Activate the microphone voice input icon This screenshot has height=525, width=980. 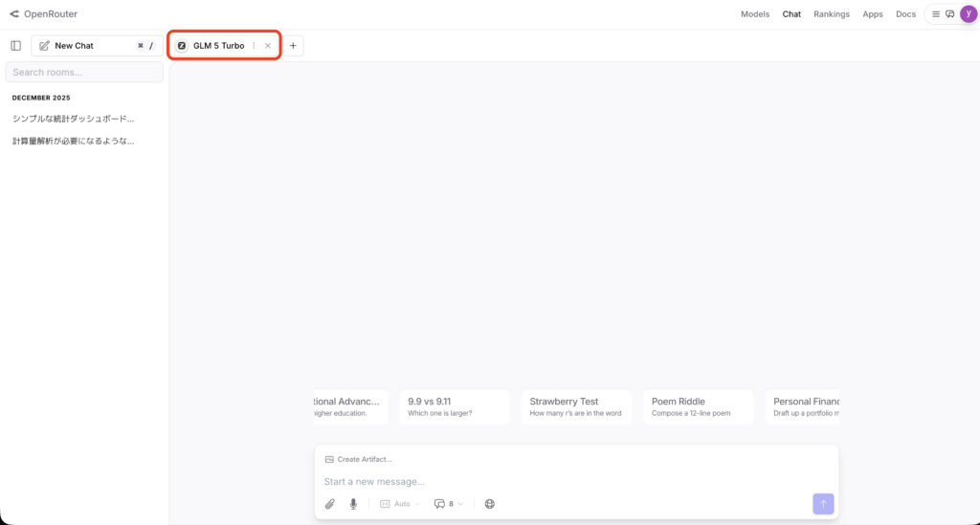tap(353, 504)
